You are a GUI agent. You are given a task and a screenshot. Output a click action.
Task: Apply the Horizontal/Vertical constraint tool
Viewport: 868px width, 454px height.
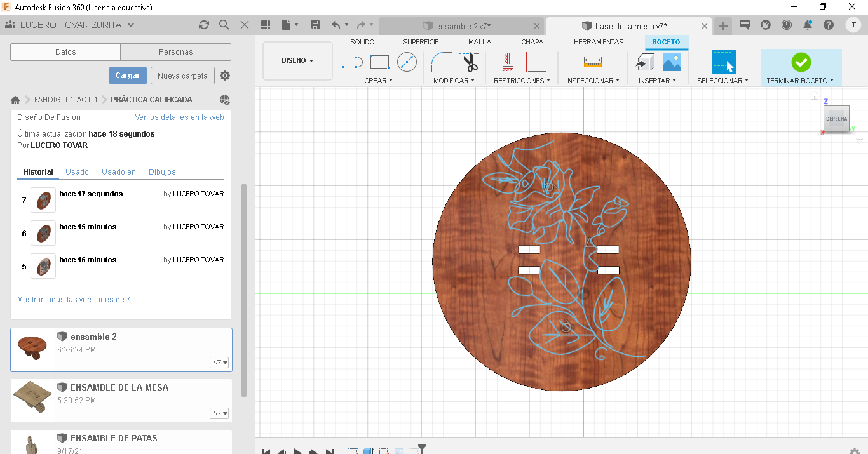tap(535, 62)
